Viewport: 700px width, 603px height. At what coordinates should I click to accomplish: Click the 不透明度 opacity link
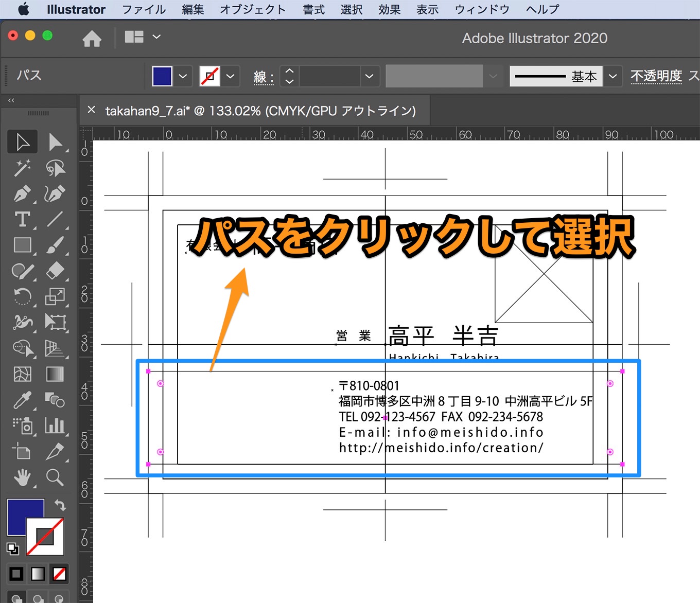[x=656, y=76]
